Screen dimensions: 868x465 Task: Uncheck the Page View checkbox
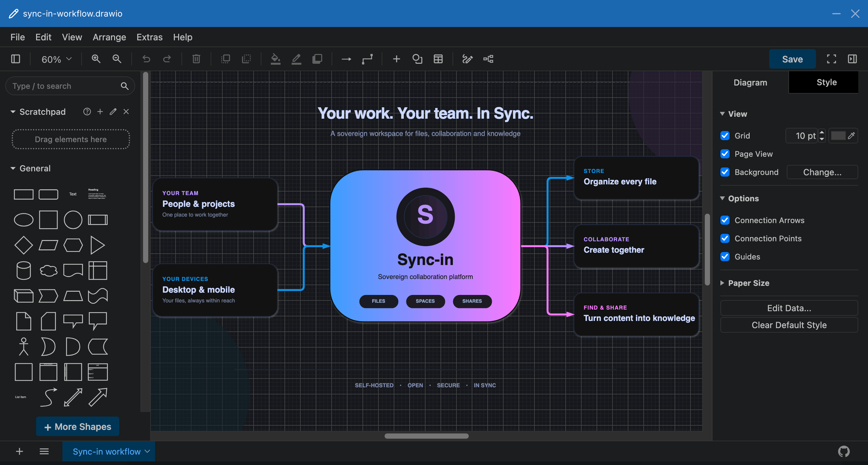point(725,154)
